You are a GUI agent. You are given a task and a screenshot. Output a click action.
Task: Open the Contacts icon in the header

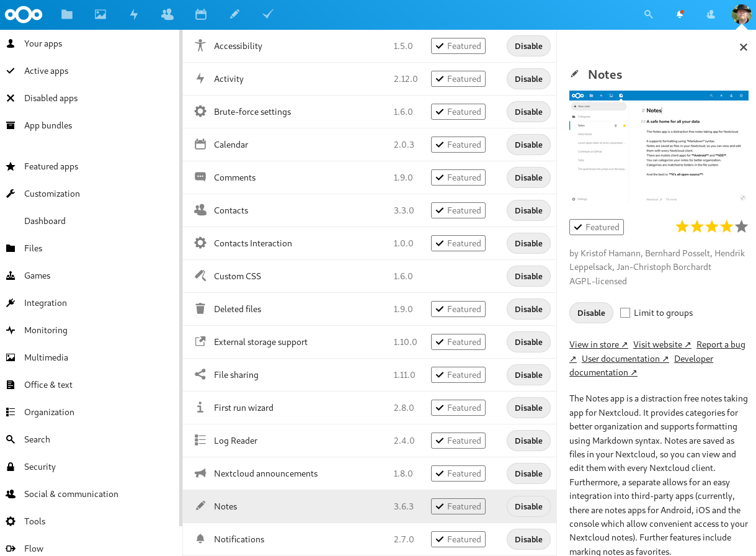(167, 14)
